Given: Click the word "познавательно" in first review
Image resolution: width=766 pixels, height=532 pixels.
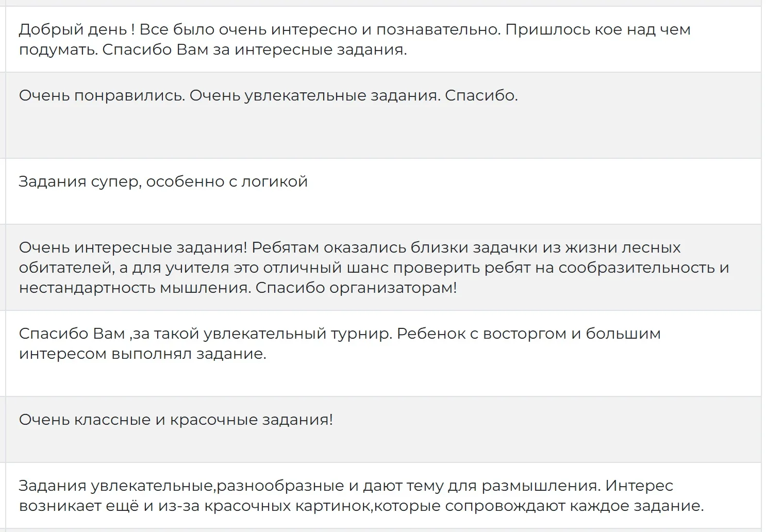Looking at the screenshot, I should click(x=438, y=30).
